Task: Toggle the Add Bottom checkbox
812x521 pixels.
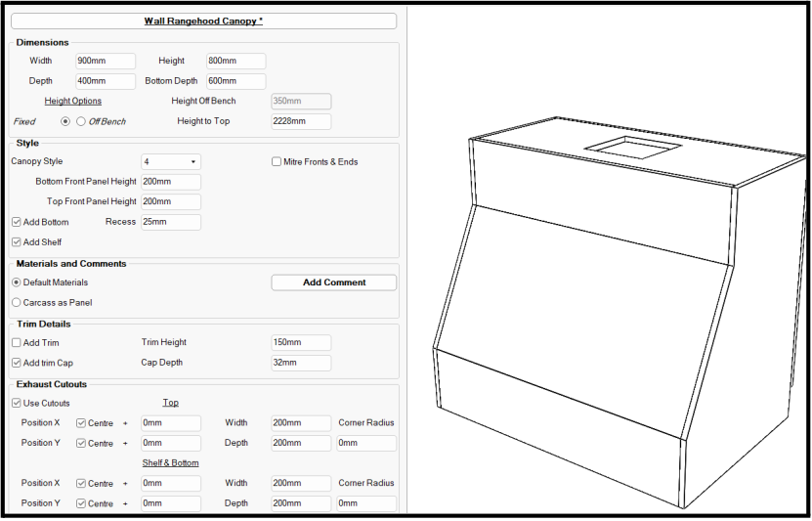Action: pyautogui.click(x=17, y=223)
